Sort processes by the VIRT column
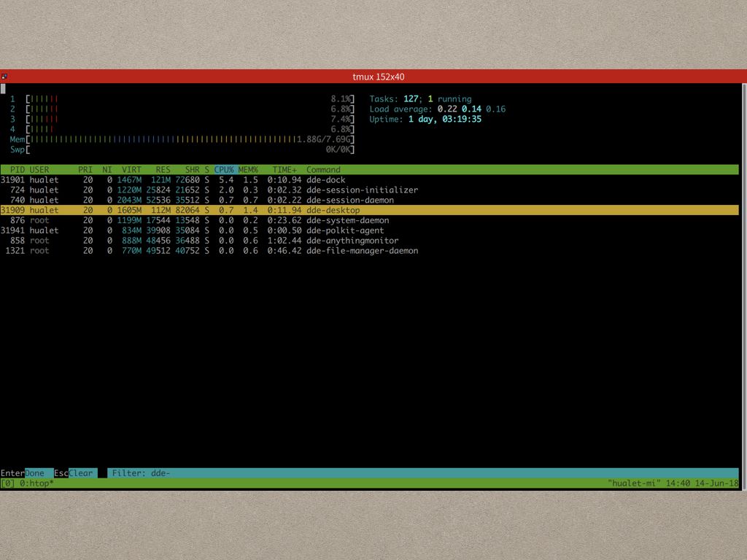 (x=130, y=169)
